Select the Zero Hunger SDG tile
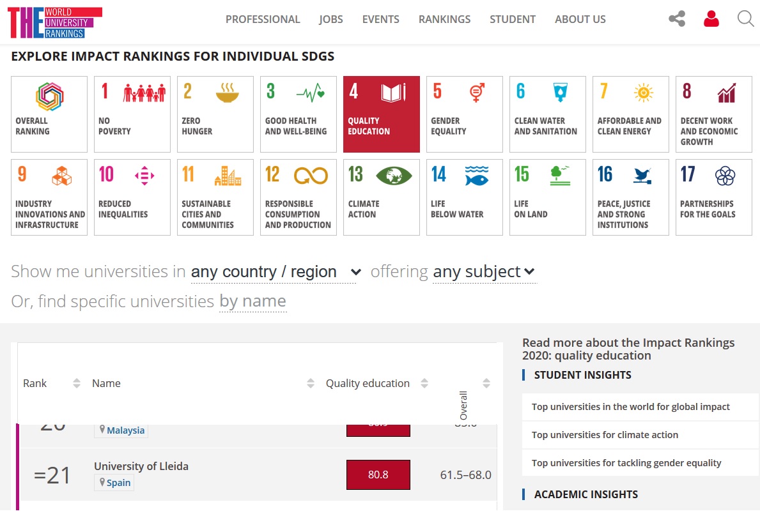Image resolution: width=760 pixels, height=532 pixels. (x=215, y=114)
